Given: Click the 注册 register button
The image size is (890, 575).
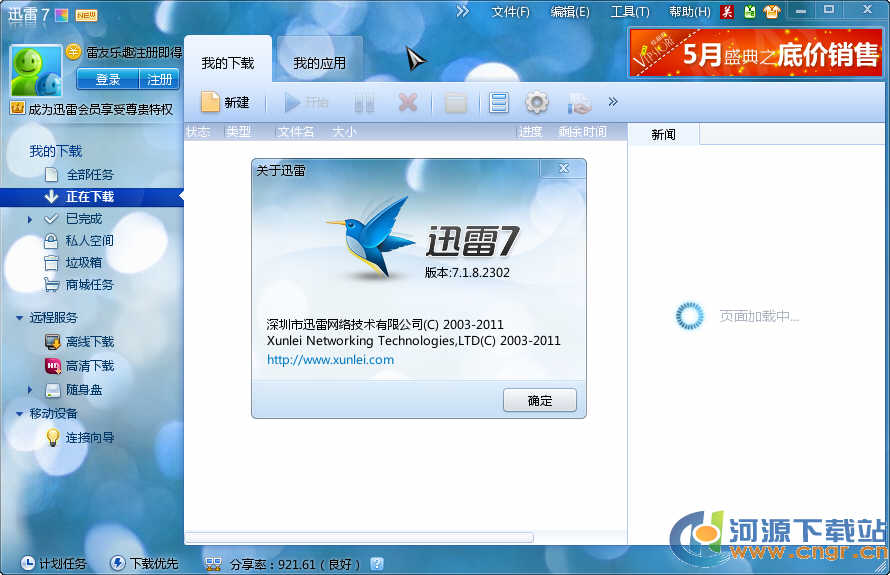Looking at the screenshot, I should point(159,79).
